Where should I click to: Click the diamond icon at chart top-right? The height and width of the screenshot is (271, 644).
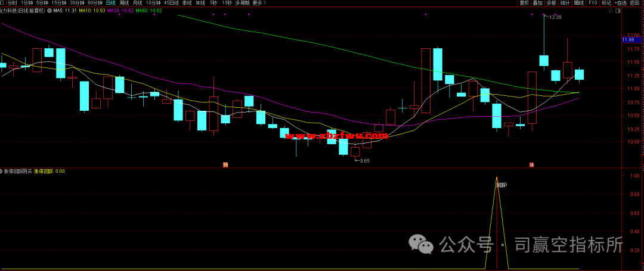(611, 11)
